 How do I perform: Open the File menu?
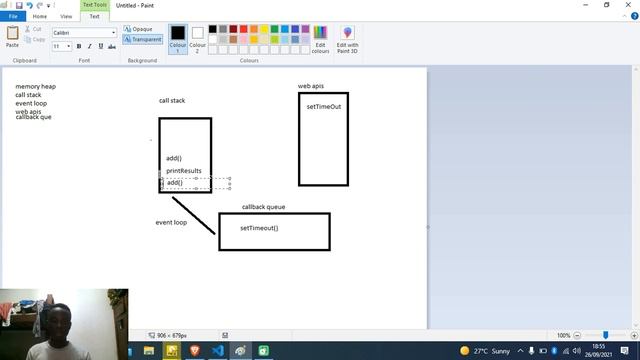[x=13, y=16]
